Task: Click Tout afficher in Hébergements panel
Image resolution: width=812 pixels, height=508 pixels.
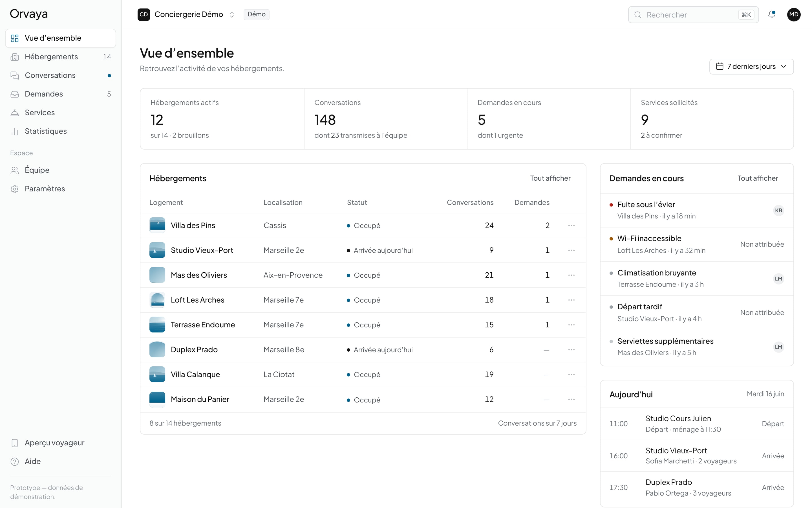Action: coord(550,178)
